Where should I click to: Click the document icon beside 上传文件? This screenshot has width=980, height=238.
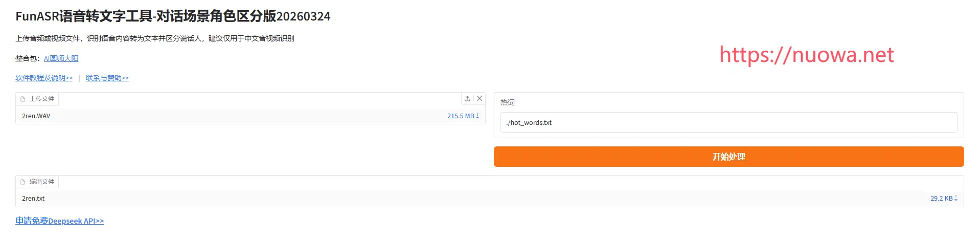(x=23, y=99)
